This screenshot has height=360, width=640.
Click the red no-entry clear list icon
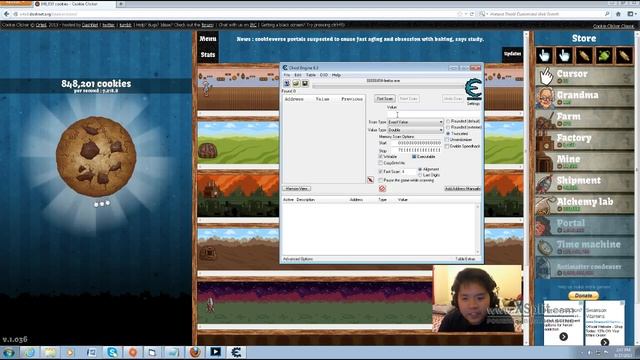pos(382,189)
